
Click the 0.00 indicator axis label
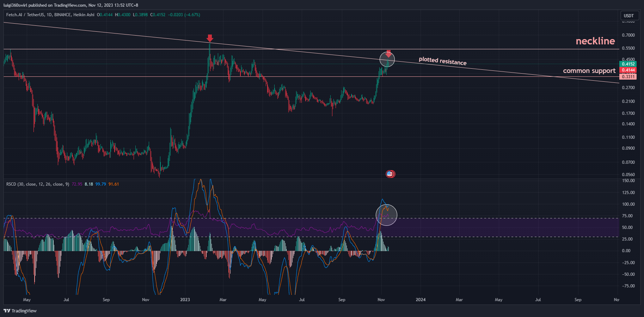click(626, 251)
